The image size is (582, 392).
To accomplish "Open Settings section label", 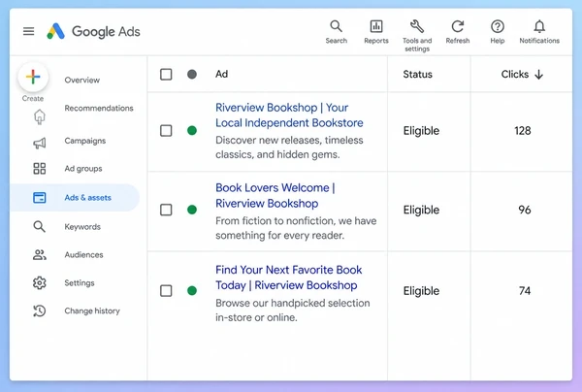I will 80,283.
